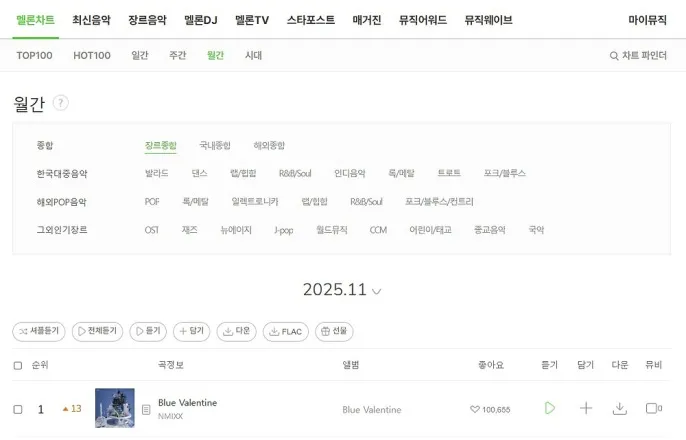Image resolution: width=686 pixels, height=440 pixels.
Task: Filter by 뉴에이지 genre
Action: pyautogui.click(x=236, y=230)
